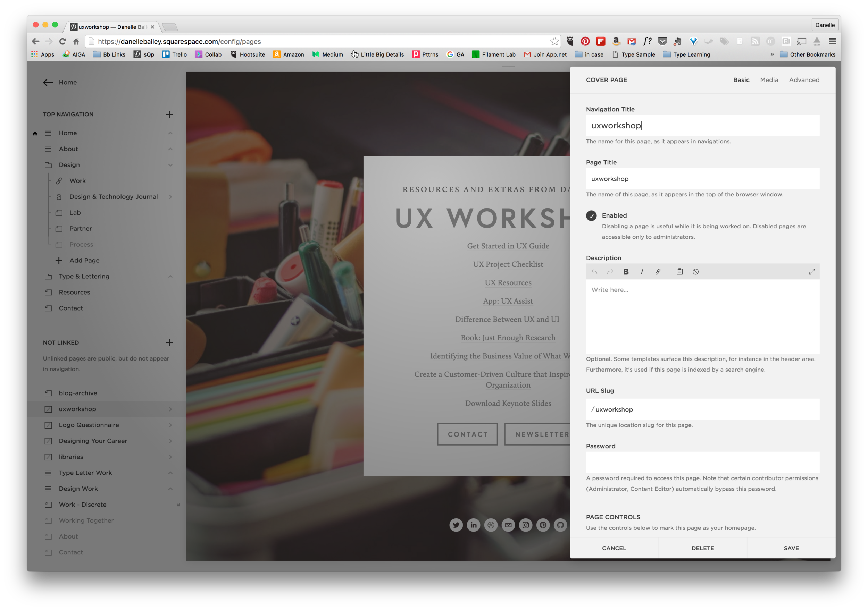The width and height of the screenshot is (868, 610).
Task: Click the Gmail extension icon in browser toolbar
Action: [631, 41]
